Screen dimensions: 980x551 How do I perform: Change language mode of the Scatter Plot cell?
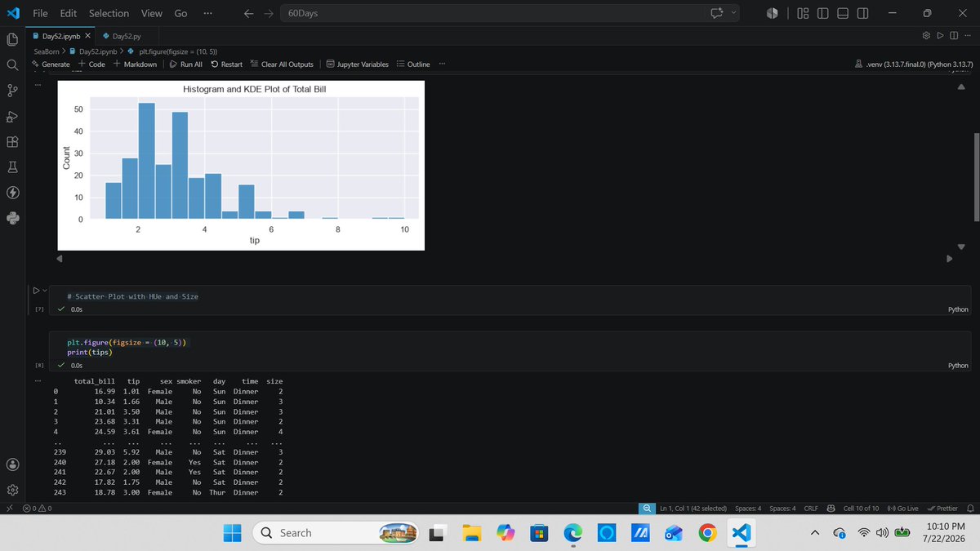coord(958,310)
